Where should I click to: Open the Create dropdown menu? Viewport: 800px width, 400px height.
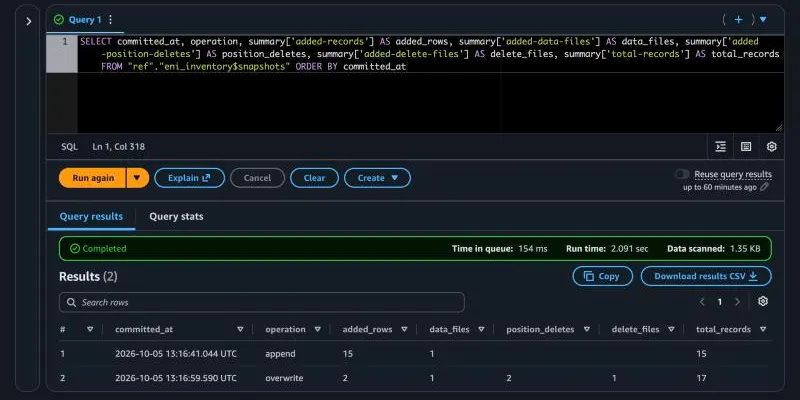click(378, 178)
